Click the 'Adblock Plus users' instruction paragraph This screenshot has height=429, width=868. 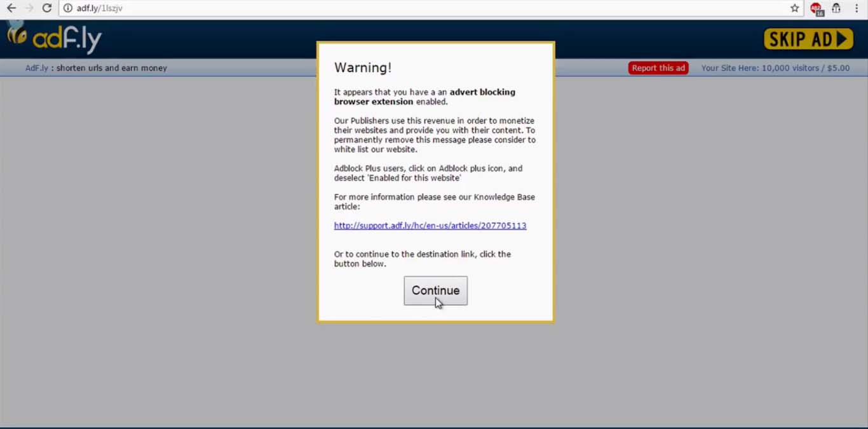[428, 173]
